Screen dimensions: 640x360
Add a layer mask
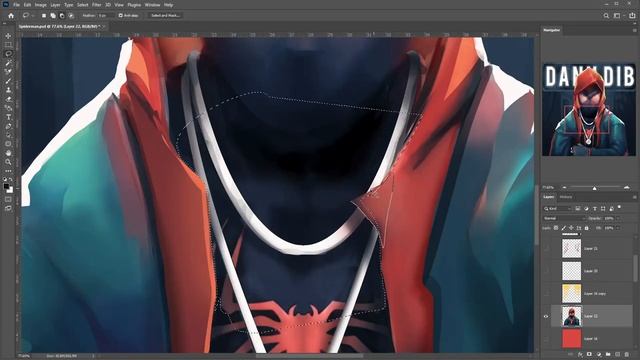coord(589,355)
